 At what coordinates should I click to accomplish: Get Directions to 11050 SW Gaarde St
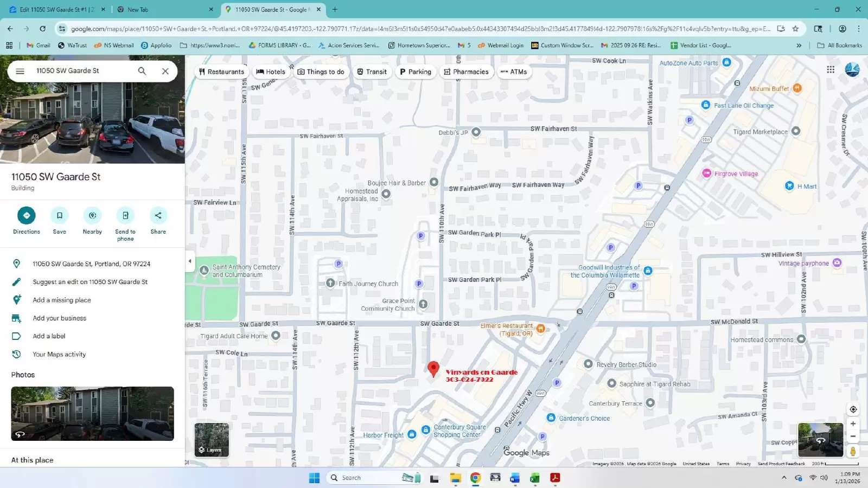[x=27, y=216]
